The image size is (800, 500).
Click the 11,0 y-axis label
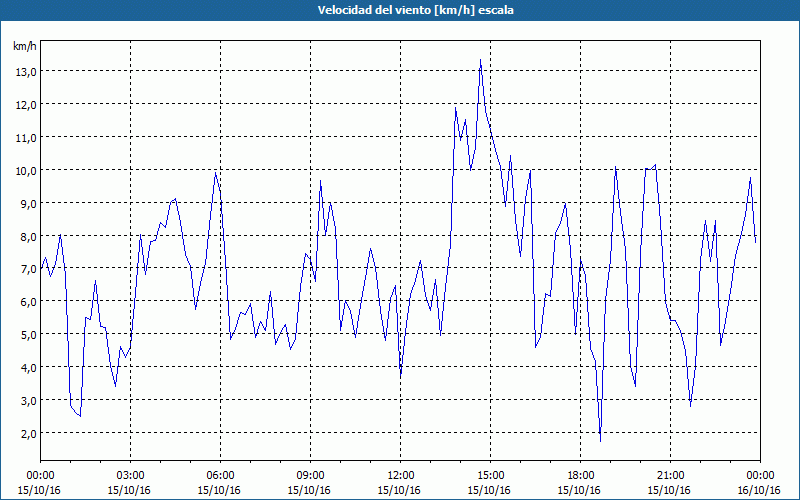pos(26,137)
